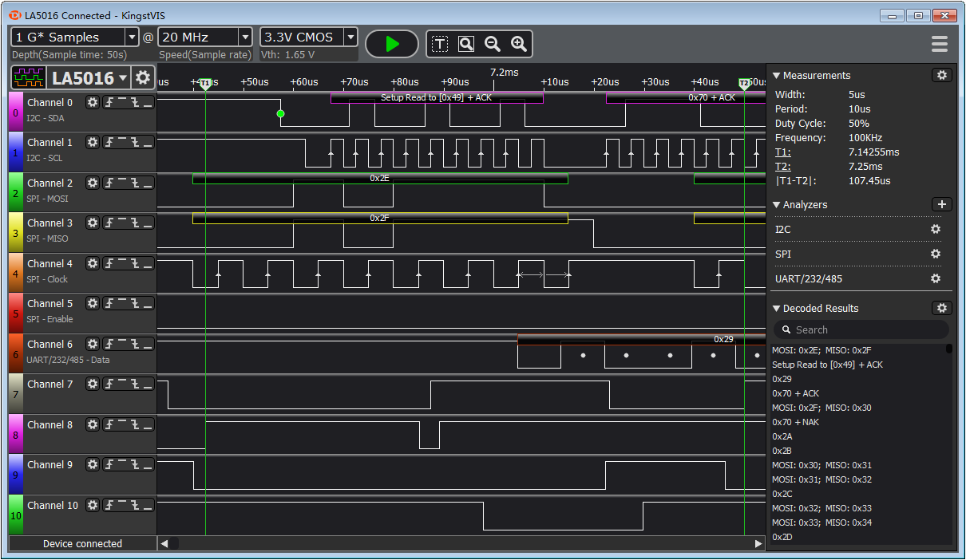This screenshot has height=560, width=966.
Task: Open Channel 10 settings gear
Action: (93, 505)
